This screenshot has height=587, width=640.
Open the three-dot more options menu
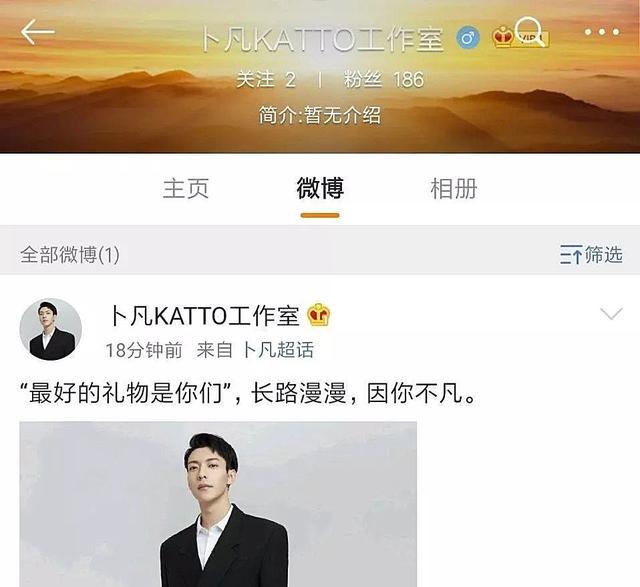tap(602, 32)
